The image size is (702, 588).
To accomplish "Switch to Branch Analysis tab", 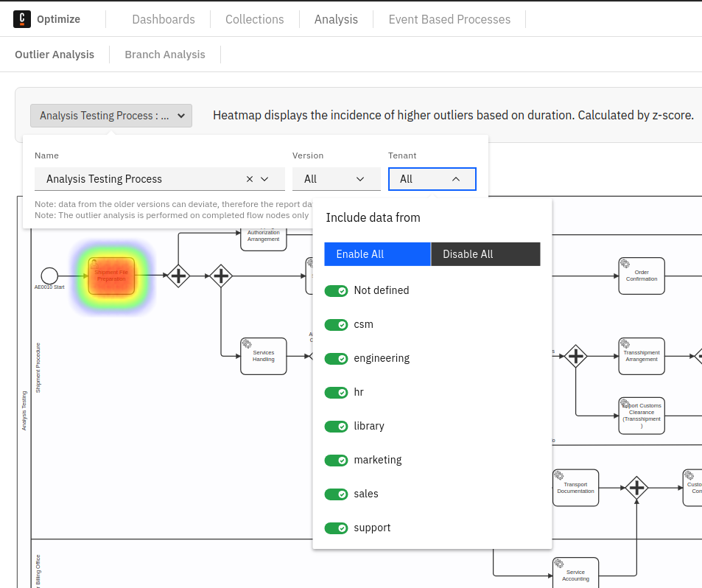I will coord(165,55).
